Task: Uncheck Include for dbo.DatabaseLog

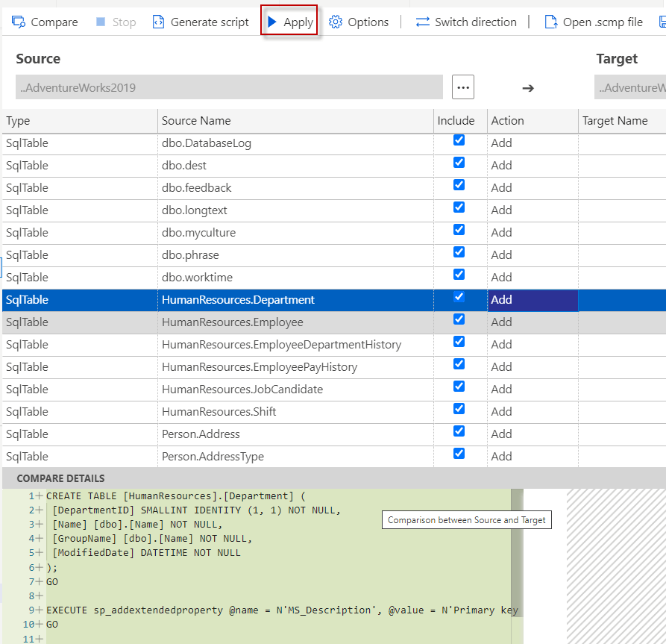Action: (459, 140)
